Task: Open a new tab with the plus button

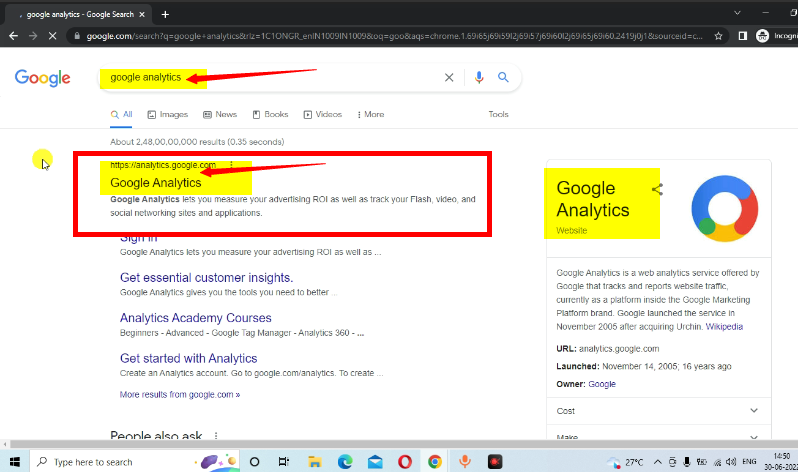Action: point(165,14)
